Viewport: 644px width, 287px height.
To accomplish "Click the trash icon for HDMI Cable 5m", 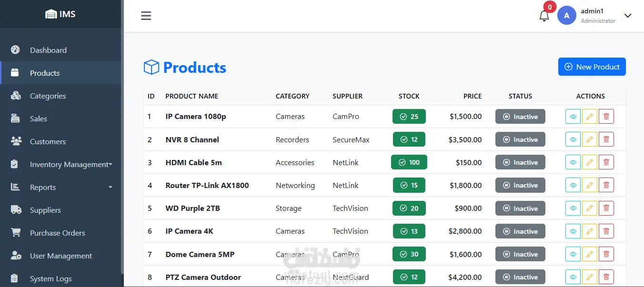I will click(x=606, y=162).
